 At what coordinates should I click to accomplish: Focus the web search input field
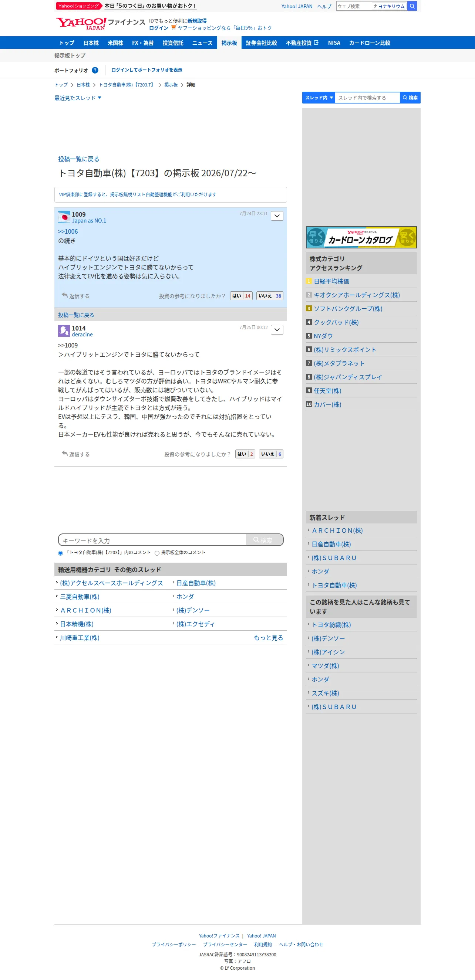354,6
